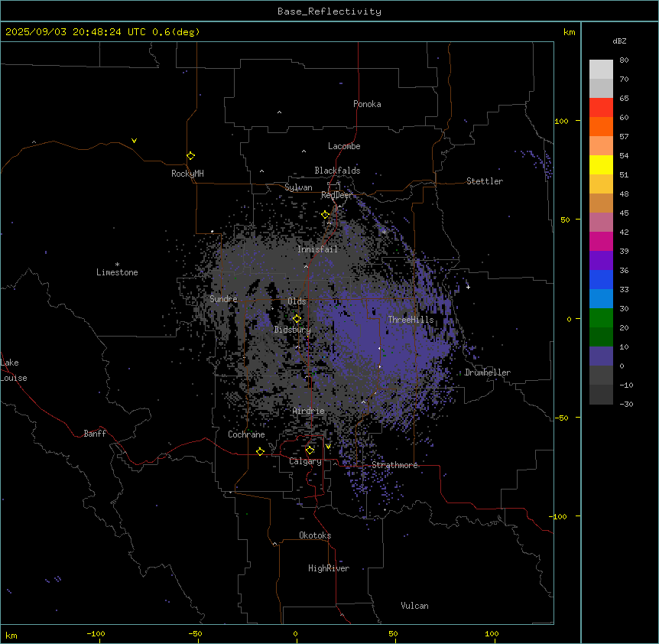Image resolution: width=659 pixels, height=644 pixels.
Task: Click the Base_Reflectivity title
Action: (x=329, y=11)
